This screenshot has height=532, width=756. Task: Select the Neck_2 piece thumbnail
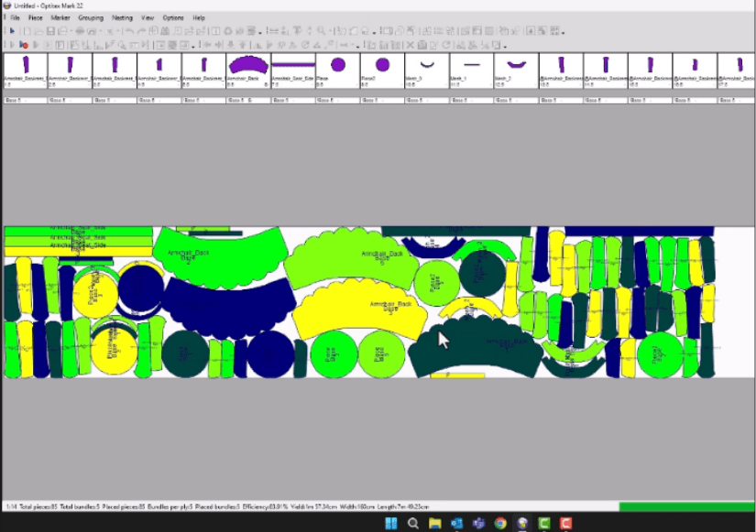pyautogui.click(x=515, y=71)
